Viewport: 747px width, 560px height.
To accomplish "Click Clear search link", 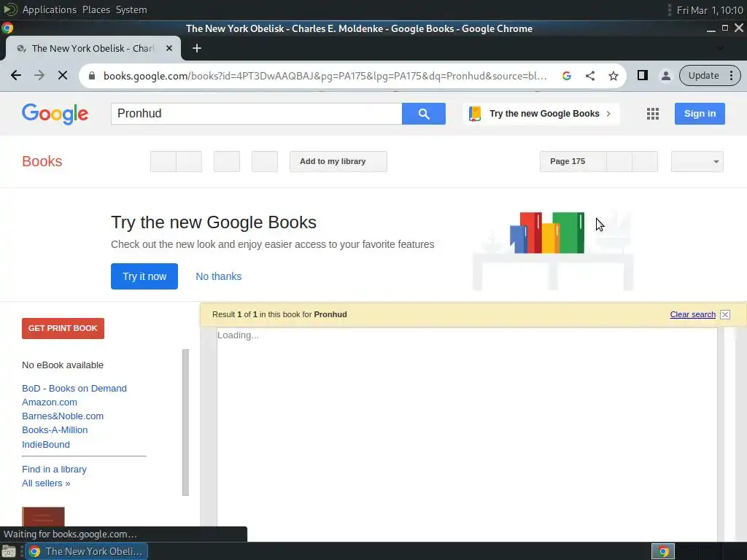I will (693, 314).
